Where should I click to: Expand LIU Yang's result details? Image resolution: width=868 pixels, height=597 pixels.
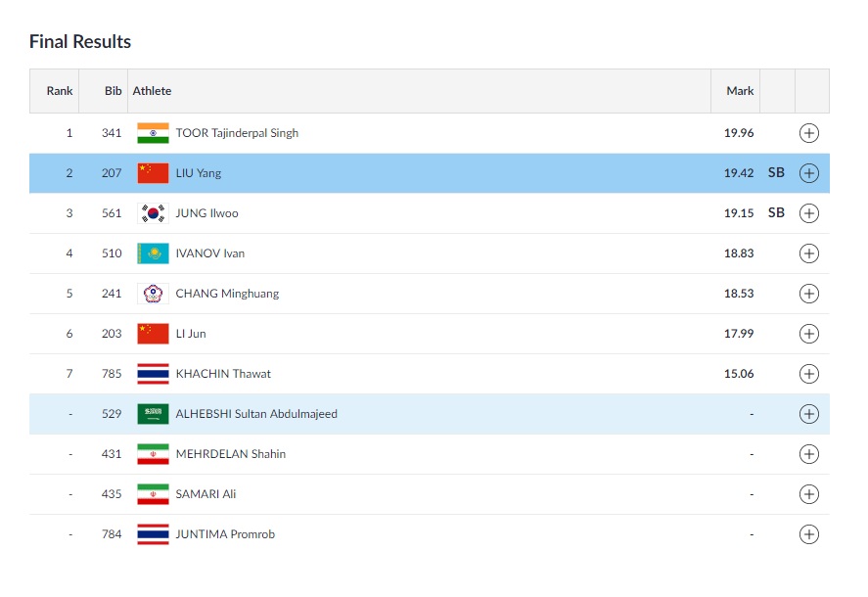click(x=808, y=173)
